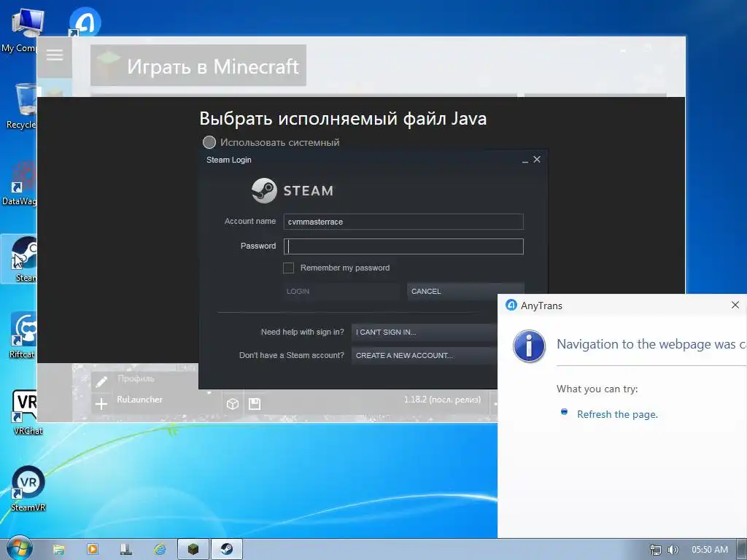This screenshot has height=560, width=747.
Task: Open the AnyTrans desktop shortcut icon
Action: [85, 22]
